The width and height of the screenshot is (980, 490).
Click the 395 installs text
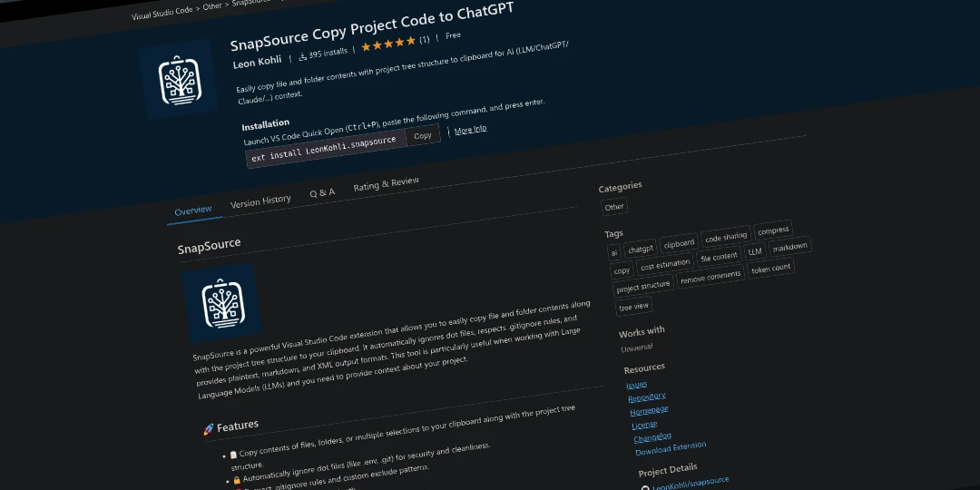tap(328, 54)
